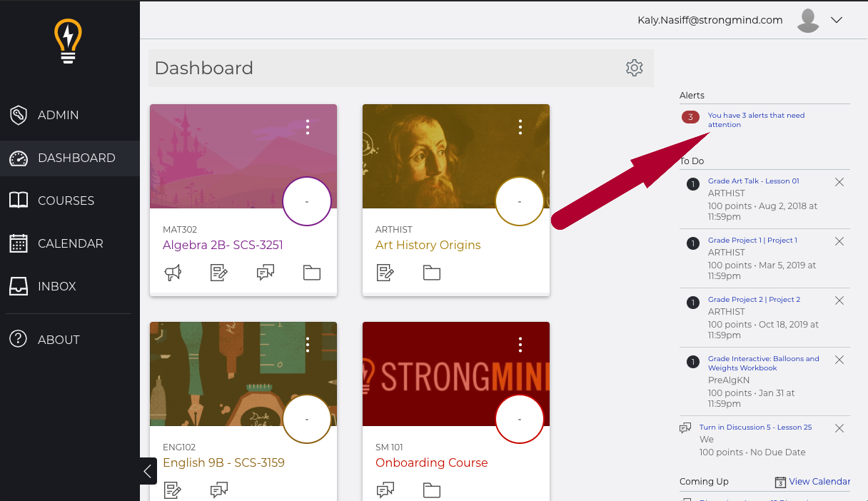This screenshot has height=501, width=868.
Task: Open English 9B assignments icon
Action: (x=173, y=490)
